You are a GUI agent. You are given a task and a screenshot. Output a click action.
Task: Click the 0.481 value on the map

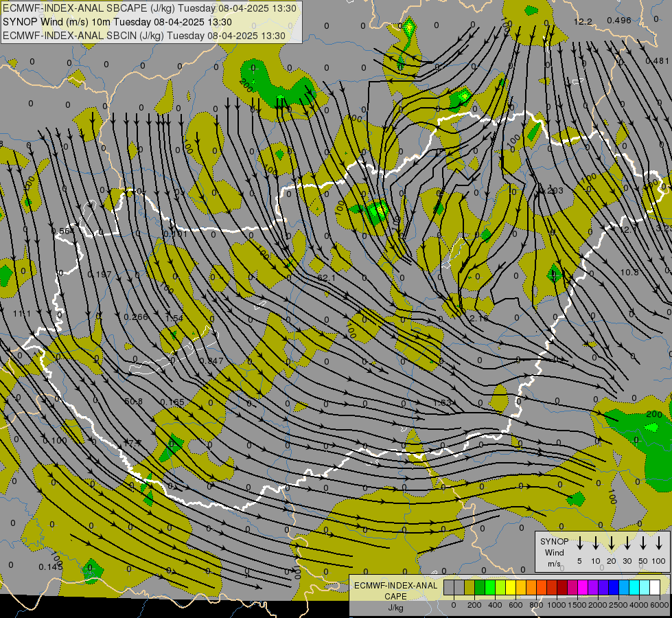657,61
